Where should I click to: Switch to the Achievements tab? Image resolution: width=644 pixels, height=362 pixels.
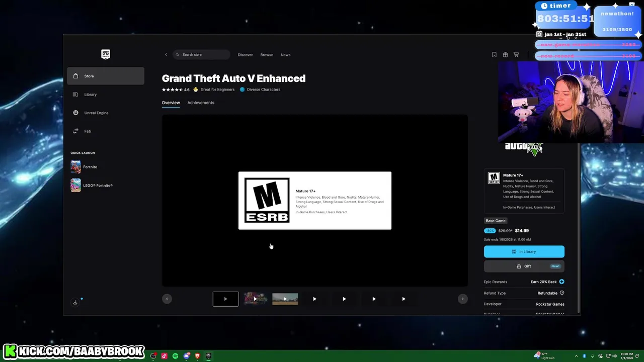tap(201, 103)
